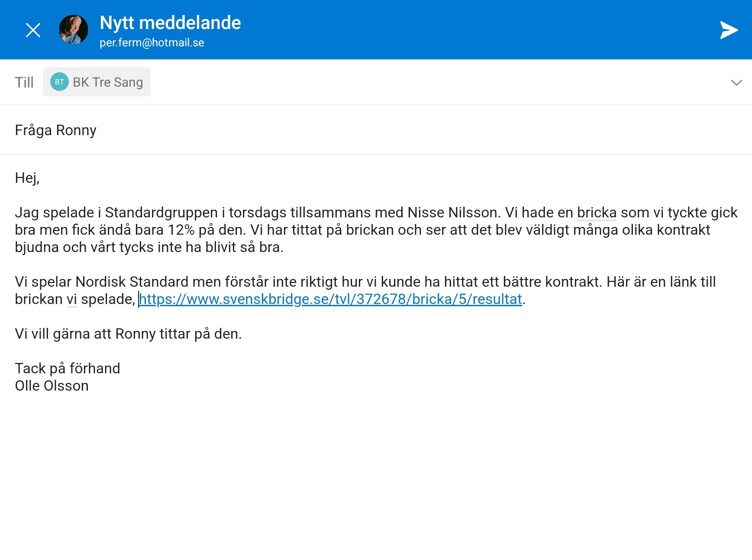Click the text Nordisk Standard in body
This screenshot has height=560, width=752.
click(132, 282)
